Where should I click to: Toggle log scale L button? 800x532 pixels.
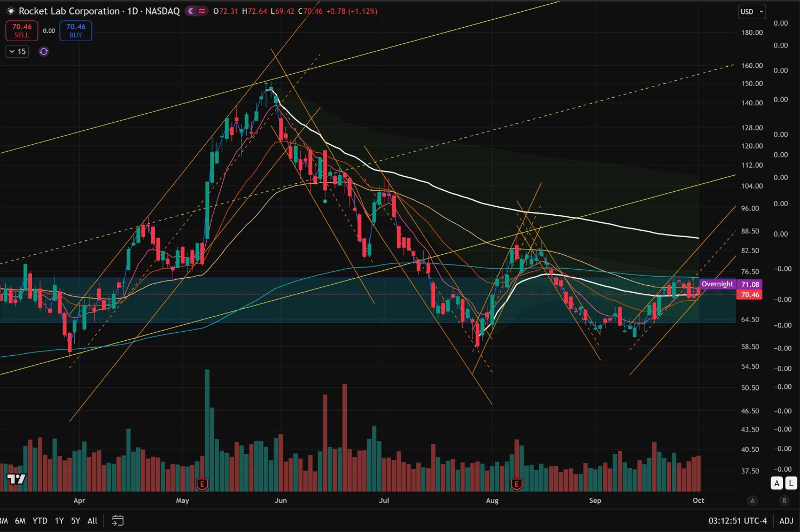pos(790,483)
